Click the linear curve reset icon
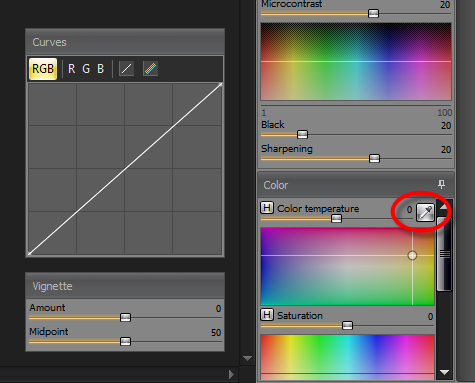The image size is (475, 383). click(x=126, y=69)
